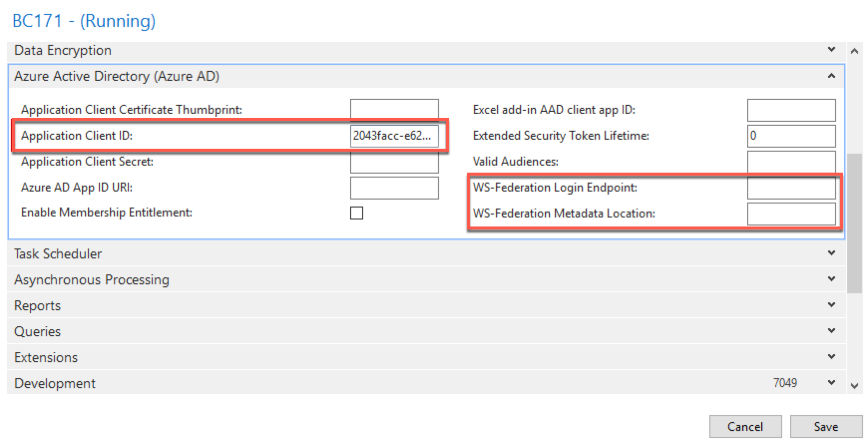Click the 7049 value in Development row
The height and width of the screenshot is (443, 868).
click(785, 383)
